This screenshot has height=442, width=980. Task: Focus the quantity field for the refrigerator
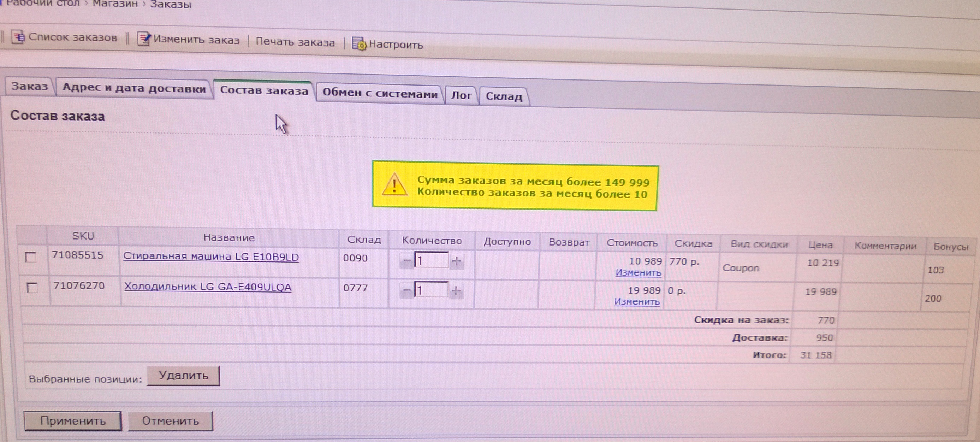click(x=431, y=290)
